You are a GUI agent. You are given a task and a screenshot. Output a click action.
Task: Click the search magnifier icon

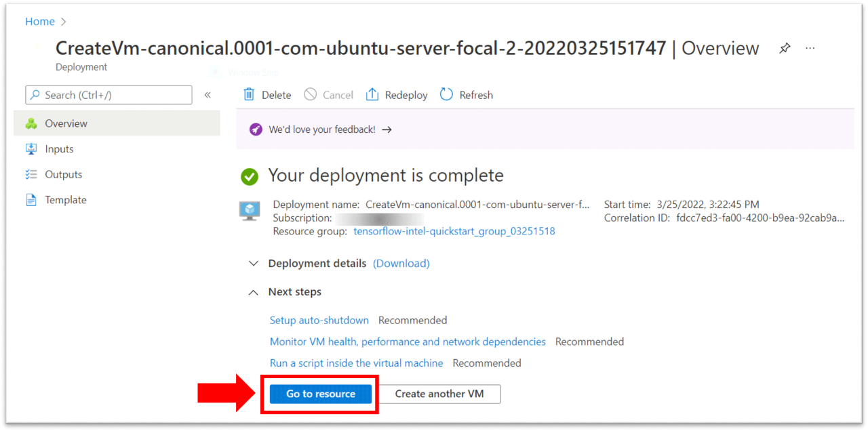35,95
